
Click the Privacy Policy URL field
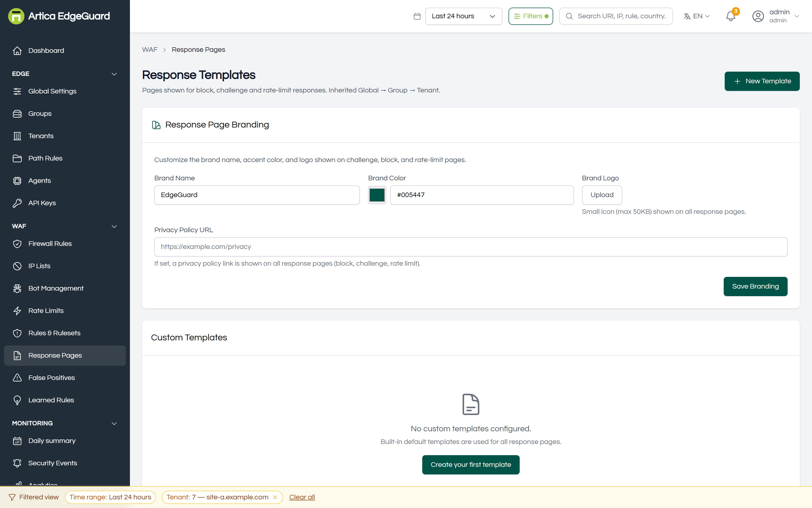(x=471, y=247)
